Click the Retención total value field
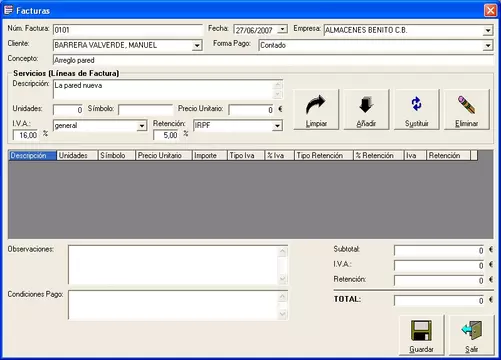 click(439, 281)
